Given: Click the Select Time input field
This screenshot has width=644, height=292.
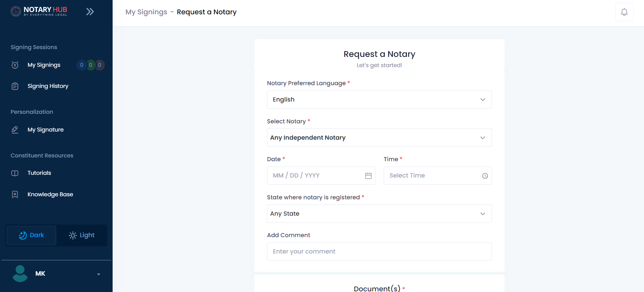Looking at the screenshot, I should [x=432, y=176].
